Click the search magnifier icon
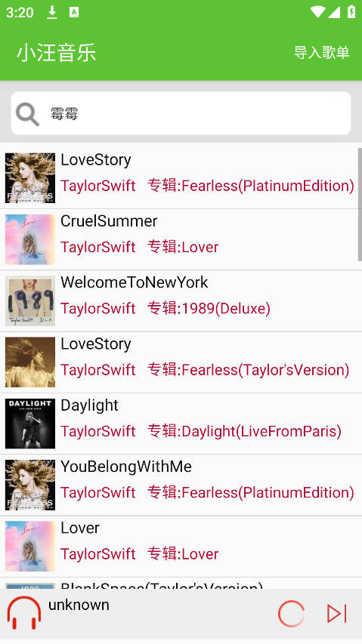The height and width of the screenshot is (644, 362). pyautogui.click(x=27, y=114)
